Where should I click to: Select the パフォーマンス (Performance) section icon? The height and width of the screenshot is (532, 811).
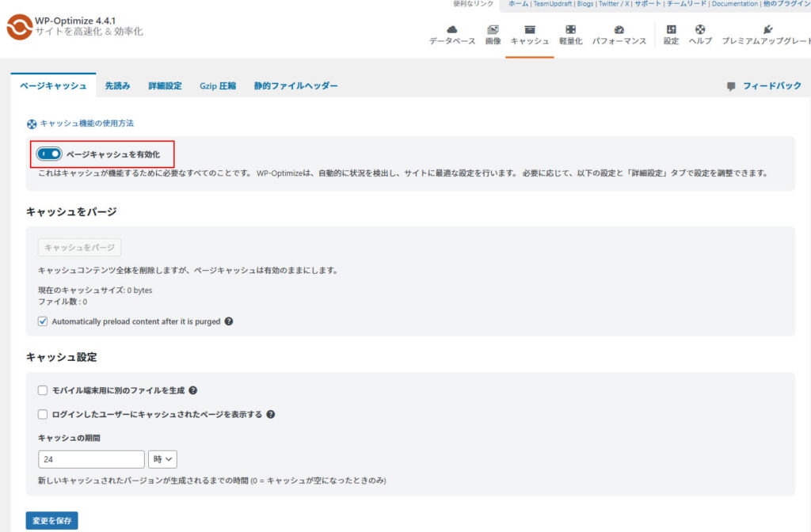[x=621, y=30]
